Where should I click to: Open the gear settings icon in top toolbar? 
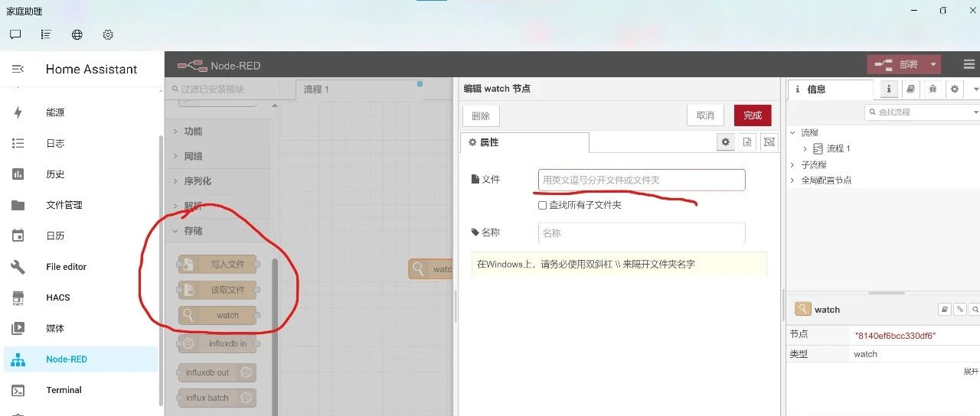[108, 34]
